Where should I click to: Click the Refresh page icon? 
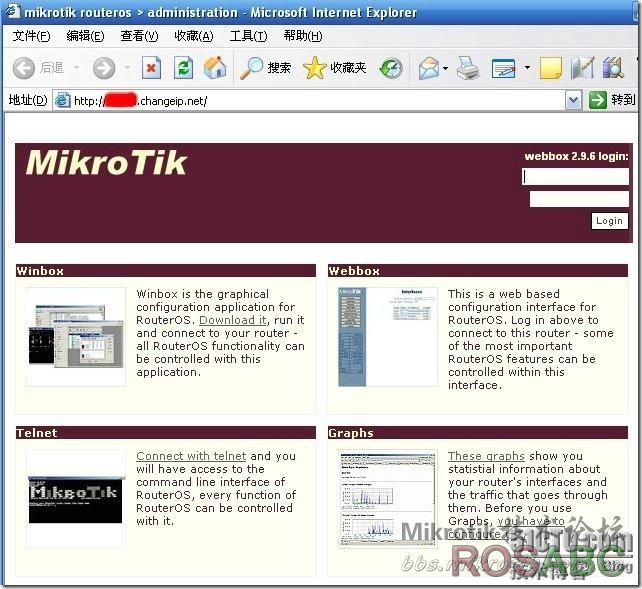pos(183,68)
